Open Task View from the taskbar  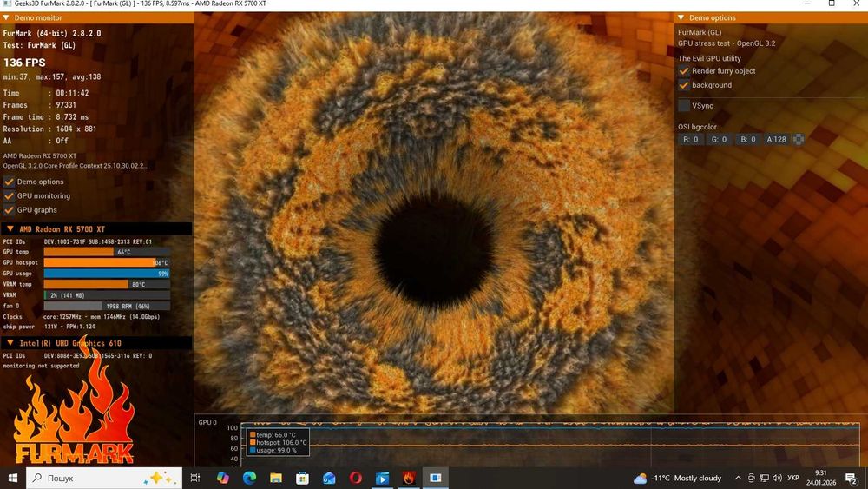coord(194,478)
